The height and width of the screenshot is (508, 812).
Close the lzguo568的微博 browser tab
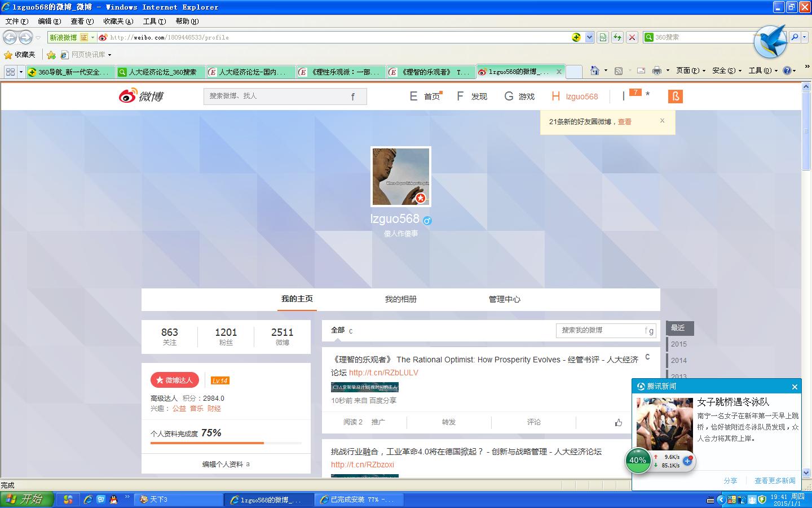[x=559, y=72]
